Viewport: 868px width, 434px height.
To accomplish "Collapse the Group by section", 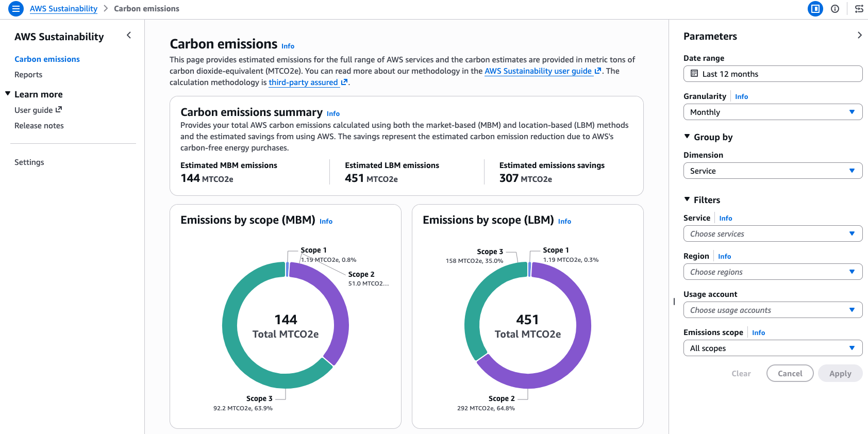I will (687, 137).
